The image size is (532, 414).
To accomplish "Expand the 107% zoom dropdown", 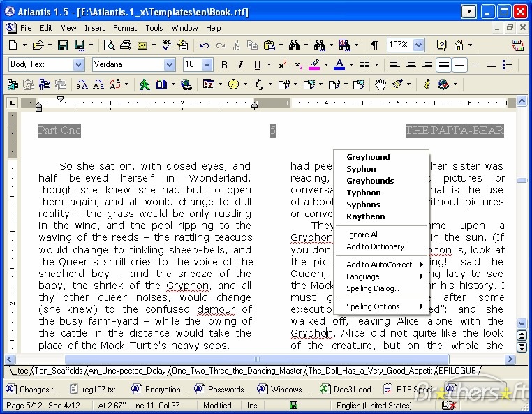I will 419,45.
